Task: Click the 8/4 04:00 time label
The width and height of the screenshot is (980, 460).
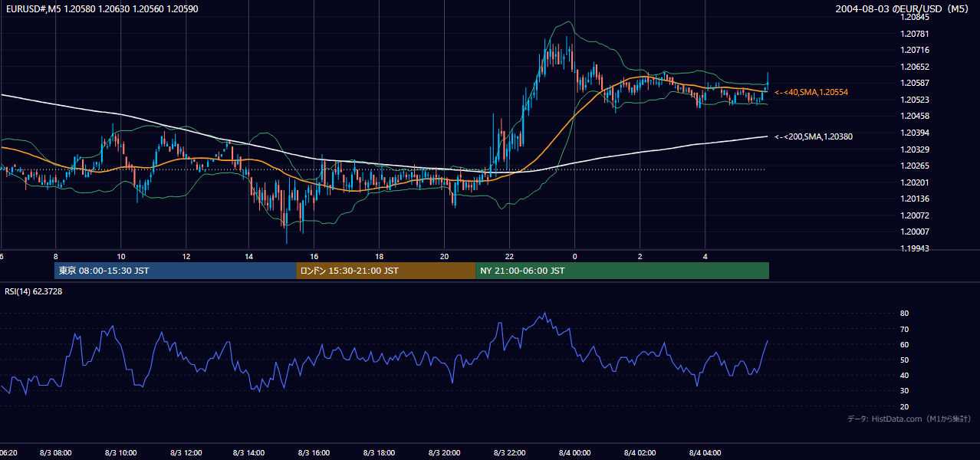Action: coord(705,453)
